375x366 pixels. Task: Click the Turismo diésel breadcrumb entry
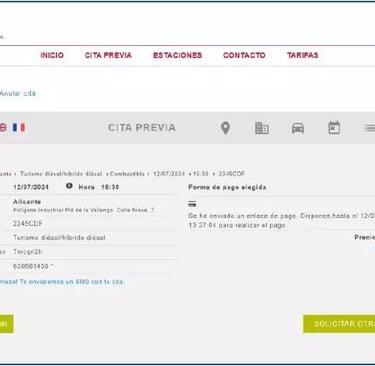click(61, 174)
